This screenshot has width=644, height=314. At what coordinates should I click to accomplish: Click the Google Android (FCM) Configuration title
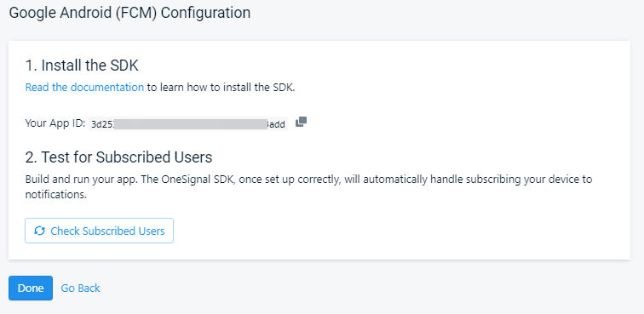129,13
